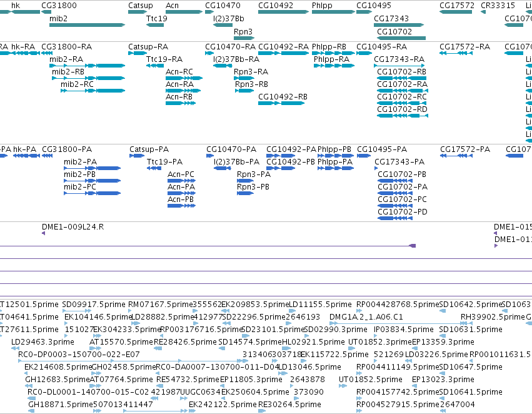The image size is (532, 414).
Task: Click the CG10492-RB transcript label
Action: click(283, 97)
